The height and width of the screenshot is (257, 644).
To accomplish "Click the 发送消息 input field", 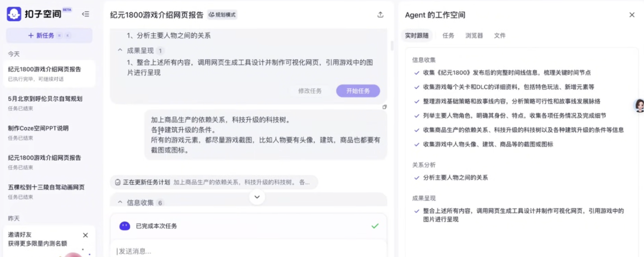I will click(248, 251).
